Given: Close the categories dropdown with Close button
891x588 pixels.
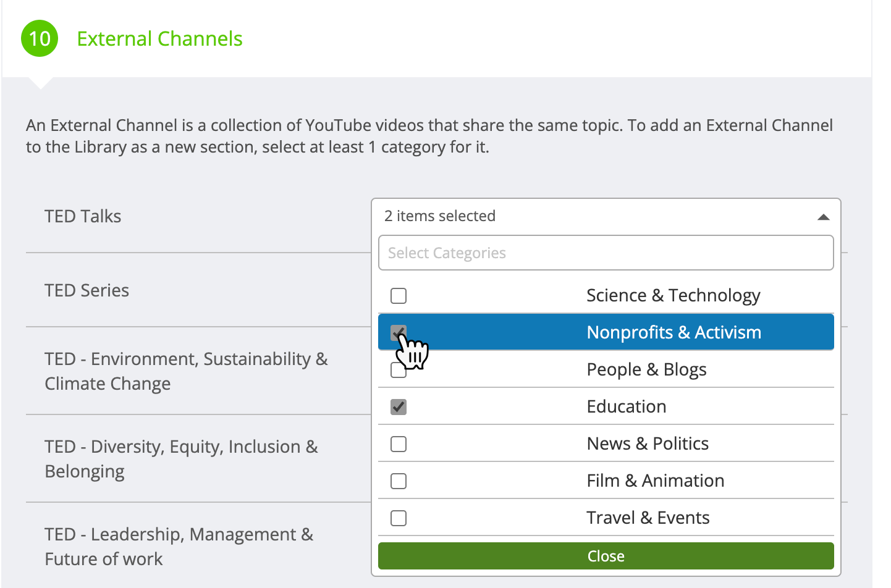Looking at the screenshot, I should point(606,556).
